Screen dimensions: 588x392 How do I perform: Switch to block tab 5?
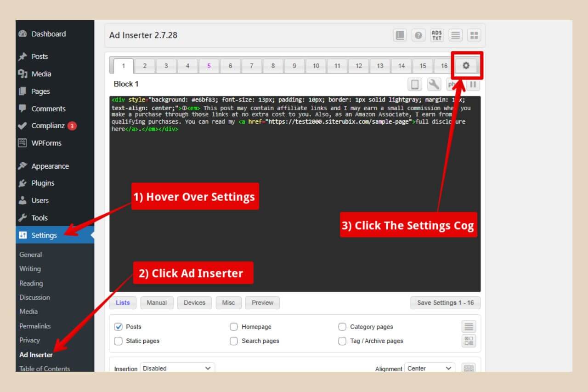point(209,66)
